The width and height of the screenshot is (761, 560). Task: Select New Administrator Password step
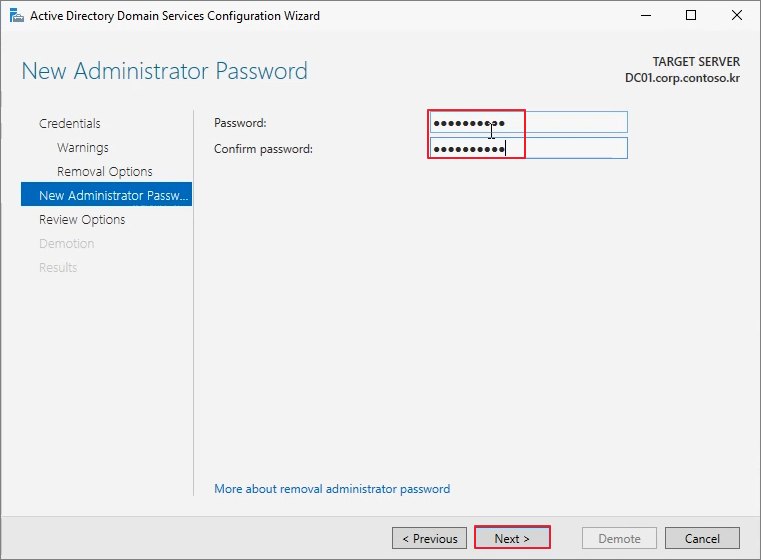coord(106,195)
